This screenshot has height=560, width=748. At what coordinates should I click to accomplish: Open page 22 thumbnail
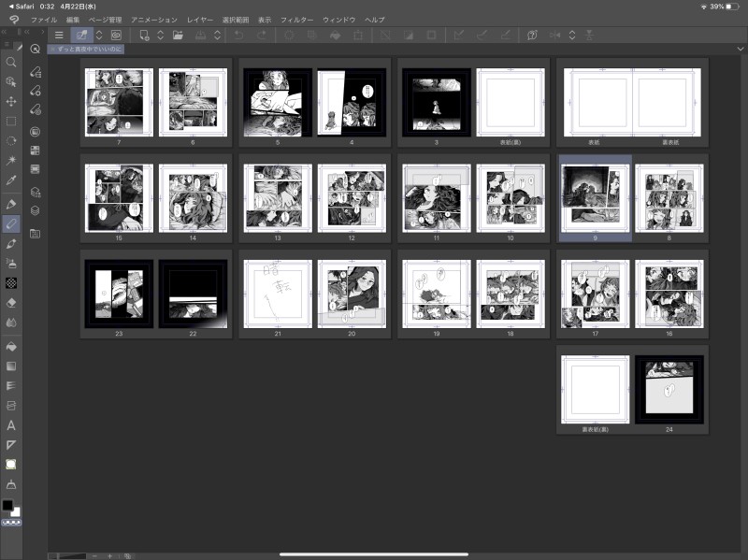tap(193, 294)
